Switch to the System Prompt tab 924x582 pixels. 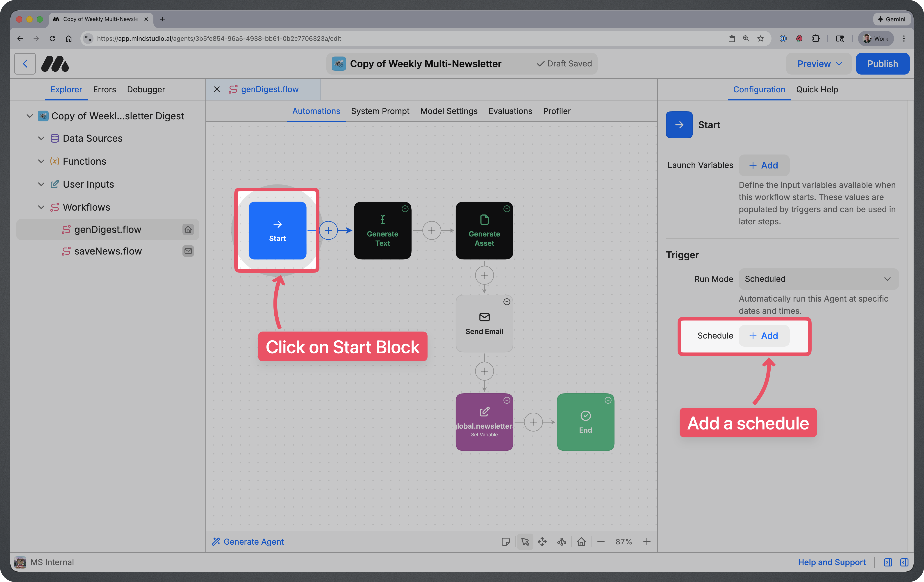click(380, 111)
